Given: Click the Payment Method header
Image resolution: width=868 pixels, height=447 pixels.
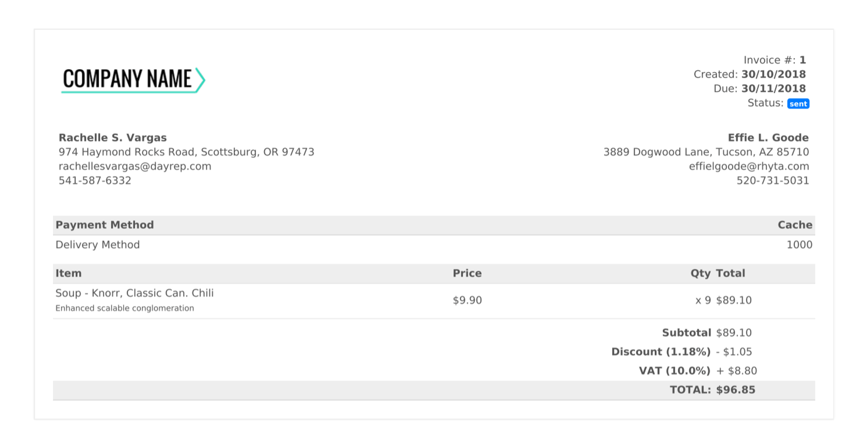Looking at the screenshot, I should [x=104, y=225].
